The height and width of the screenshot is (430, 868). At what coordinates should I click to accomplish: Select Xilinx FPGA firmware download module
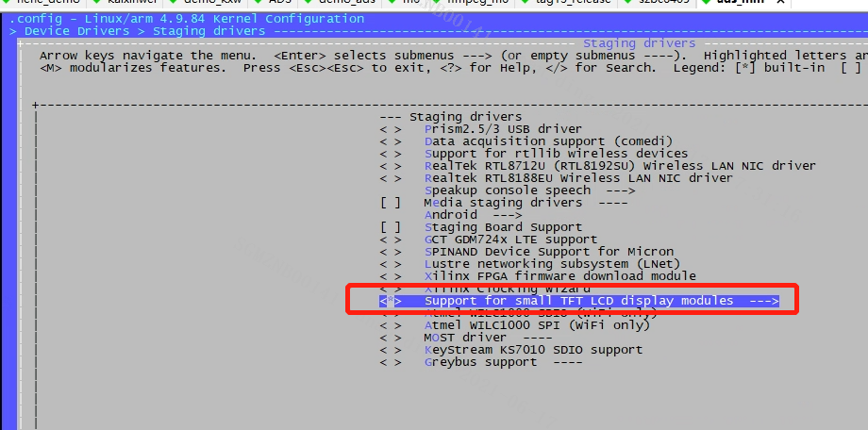click(x=559, y=276)
